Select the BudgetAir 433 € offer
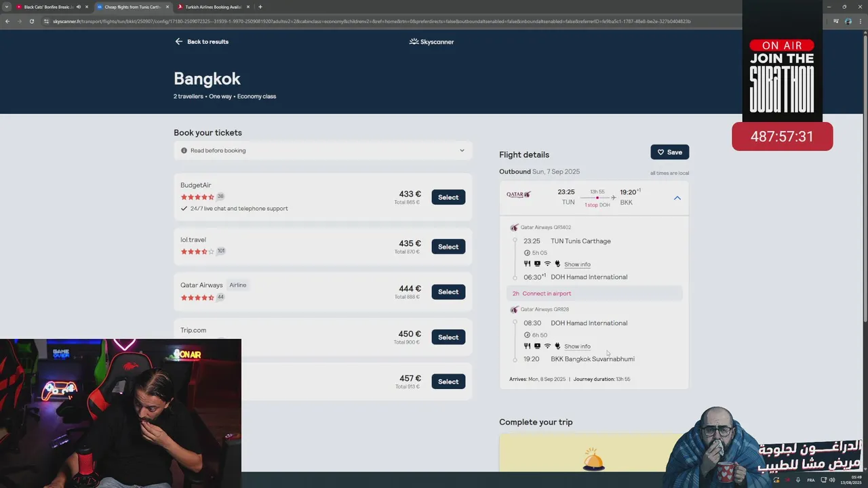Image resolution: width=868 pixels, height=488 pixels. [x=448, y=197]
